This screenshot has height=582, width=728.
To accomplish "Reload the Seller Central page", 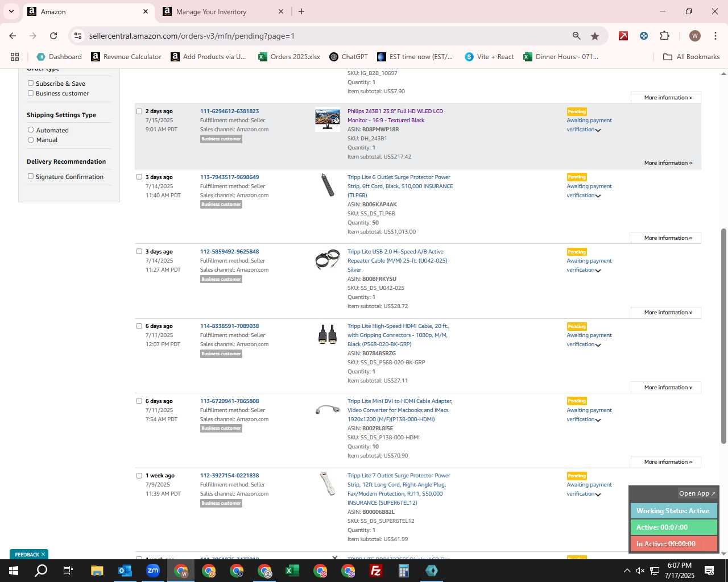I will point(53,36).
